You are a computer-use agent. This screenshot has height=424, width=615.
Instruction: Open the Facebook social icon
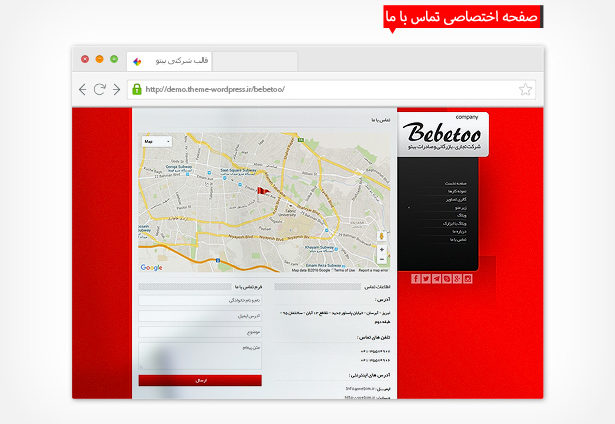(x=415, y=278)
